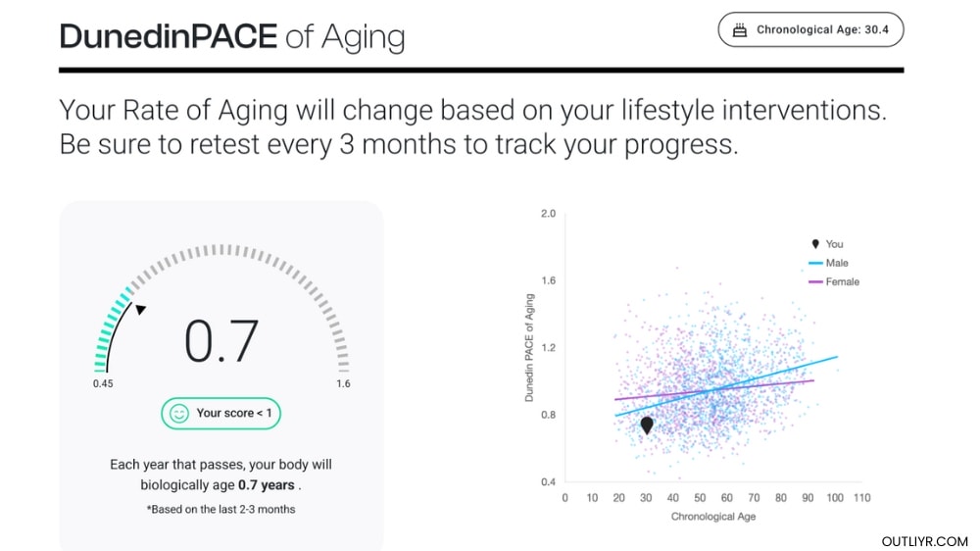Click the black 'You' pin marker on scatter plot
Image resolution: width=980 pixels, height=551 pixels.
click(646, 425)
